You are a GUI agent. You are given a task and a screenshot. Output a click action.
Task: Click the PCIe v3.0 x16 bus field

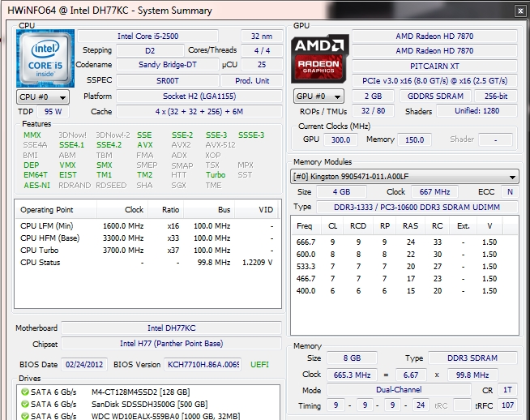[434, 81]
